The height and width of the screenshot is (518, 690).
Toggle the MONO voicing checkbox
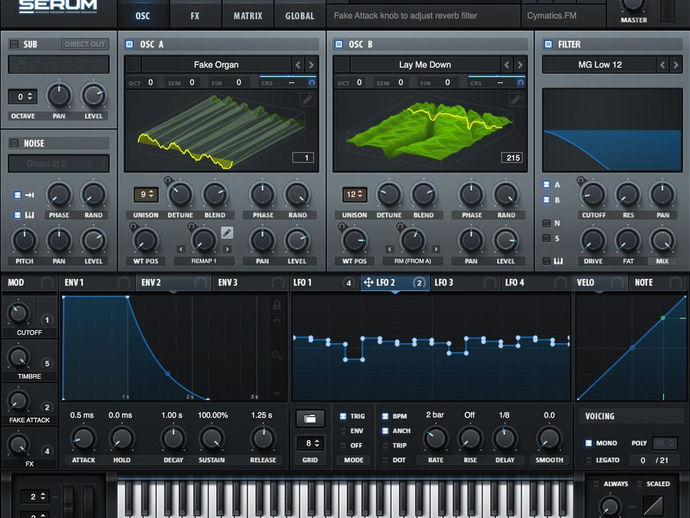tap(588, 443)
